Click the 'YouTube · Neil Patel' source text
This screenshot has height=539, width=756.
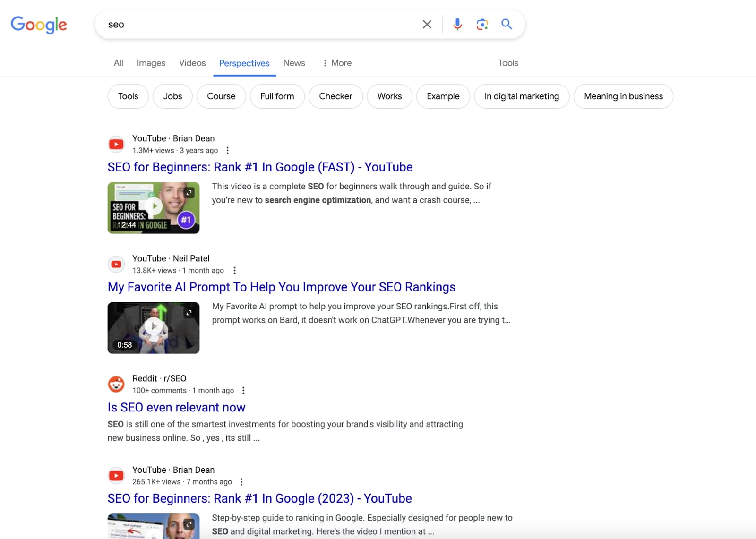[171, 258]
